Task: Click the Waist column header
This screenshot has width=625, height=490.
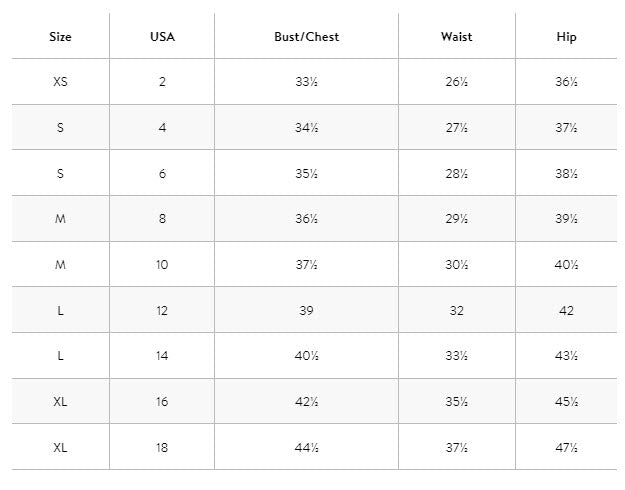Action: 456,37
